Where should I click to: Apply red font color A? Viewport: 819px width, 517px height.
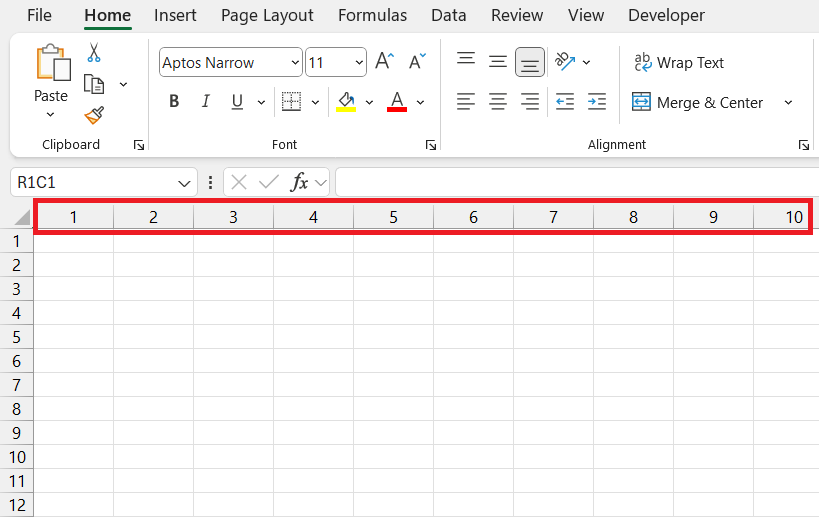click(397, 101)
